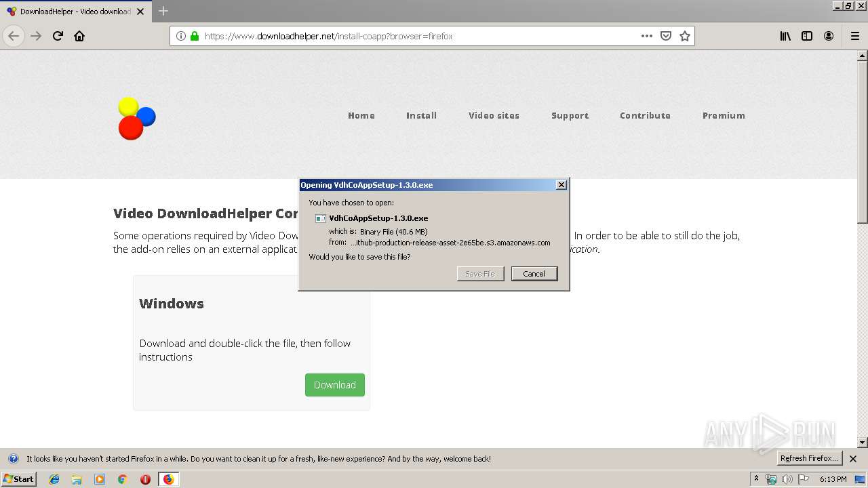
Task: Close the Opening VdhCoAppSetup dialog
Action: (561, 185)
